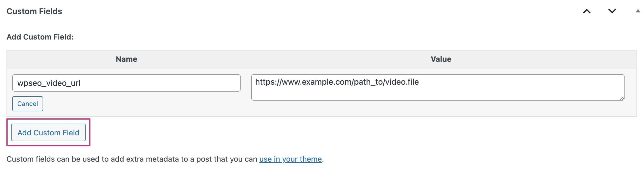Collapse the Custom Fields panel with the triangle
This screenshot has height=173, width=644.
[x=638, y=11]
